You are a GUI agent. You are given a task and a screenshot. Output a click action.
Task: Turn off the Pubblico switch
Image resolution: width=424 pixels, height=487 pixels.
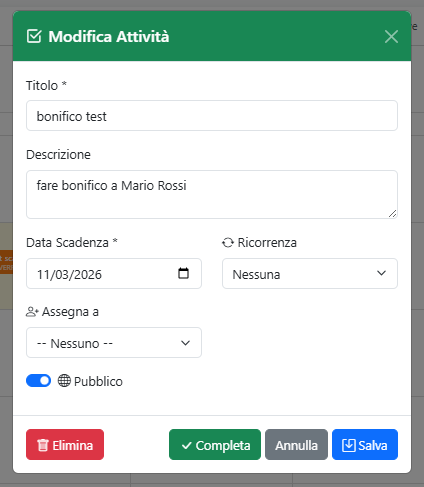coord(38,381)
